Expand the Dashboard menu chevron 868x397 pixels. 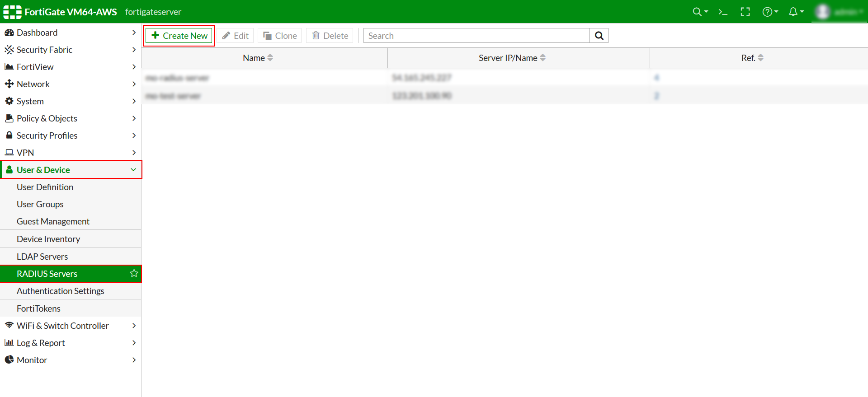134,33
